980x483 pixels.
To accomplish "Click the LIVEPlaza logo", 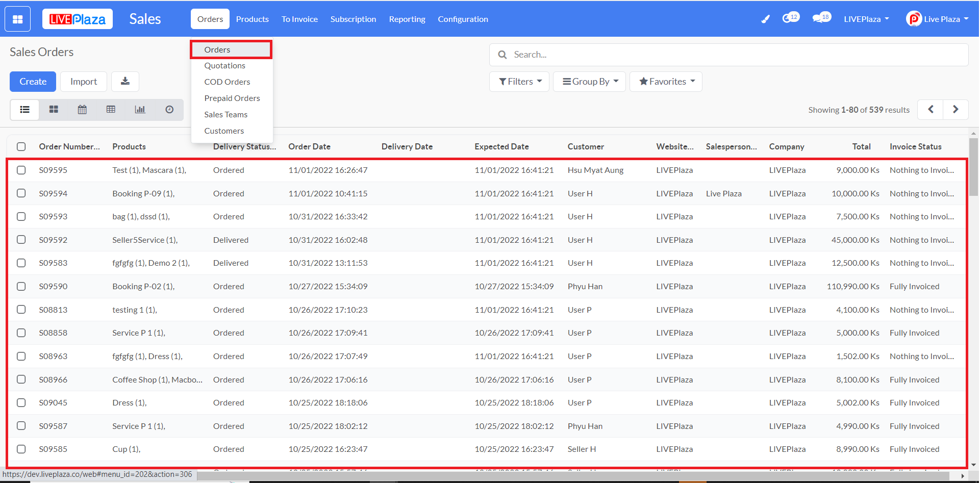I will (78, 19).
